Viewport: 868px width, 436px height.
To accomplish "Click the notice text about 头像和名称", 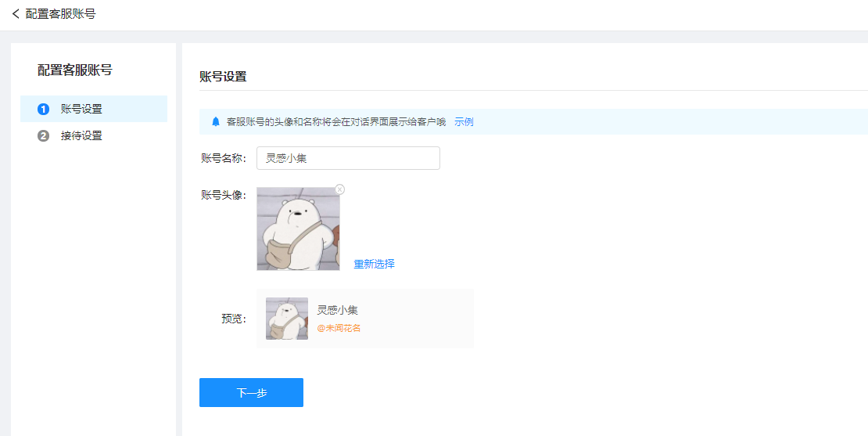I will (336, 122).
